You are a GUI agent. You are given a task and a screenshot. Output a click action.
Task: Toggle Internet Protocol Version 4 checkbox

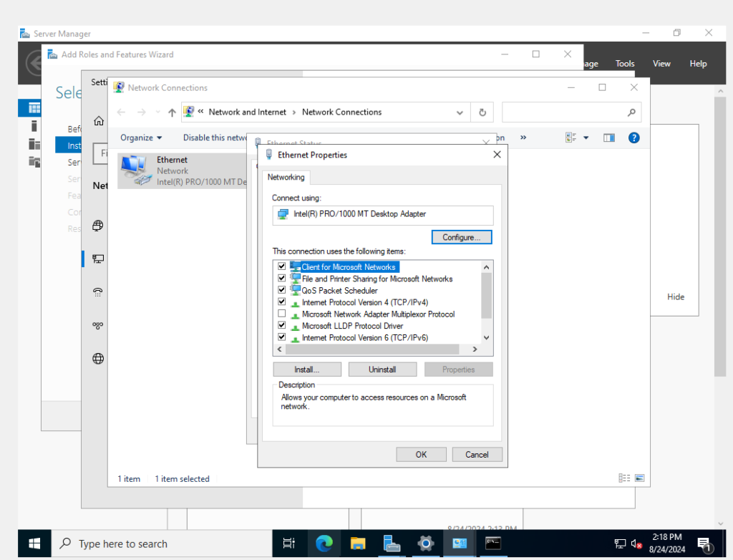[x=281, y=301]
